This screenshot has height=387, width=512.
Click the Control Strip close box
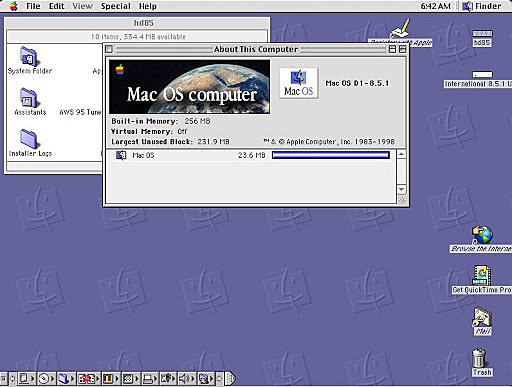click(4, 378)
